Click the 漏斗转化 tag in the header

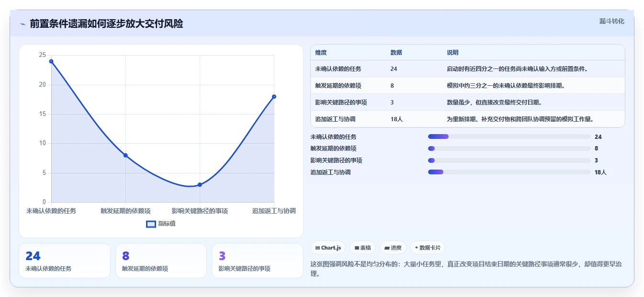pyautogui.click(x=611, y=22)
